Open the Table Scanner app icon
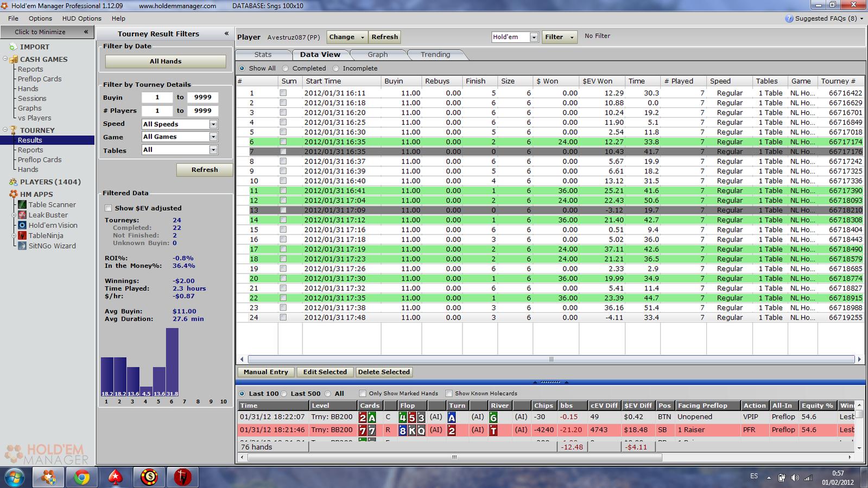The image size is (868, 488). [x=22, y=205]
